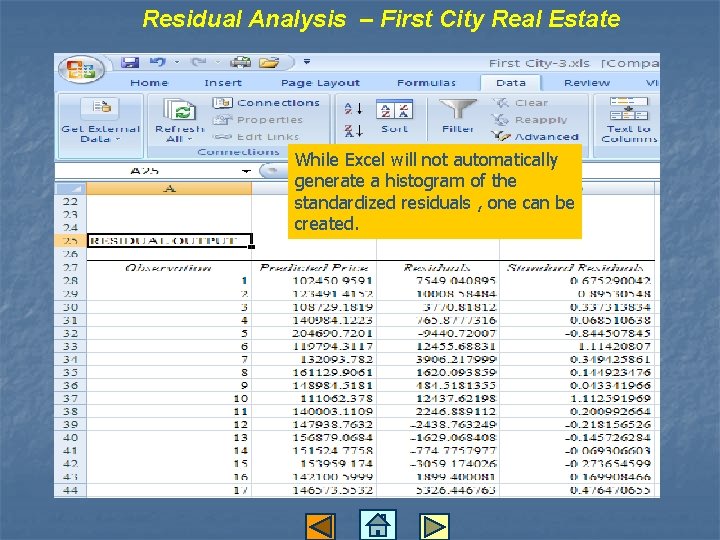Switch to the Review tab
Viewport: 720px width, 540px height.
[587, 83]
